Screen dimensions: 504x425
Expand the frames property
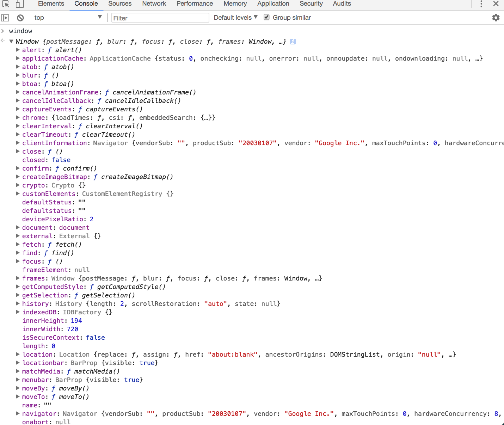[x=18, y=278]
